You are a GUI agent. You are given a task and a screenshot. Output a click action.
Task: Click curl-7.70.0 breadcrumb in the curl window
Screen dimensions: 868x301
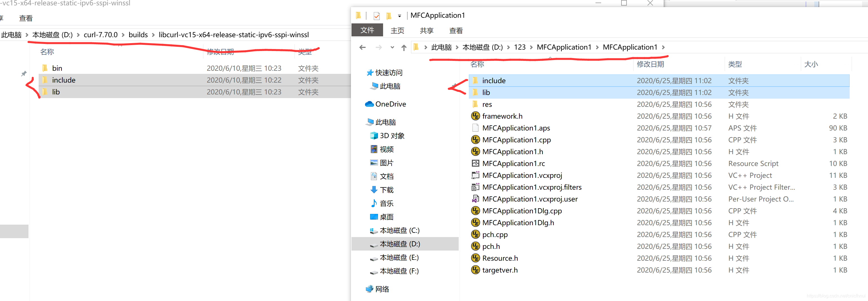pos(100,35)
